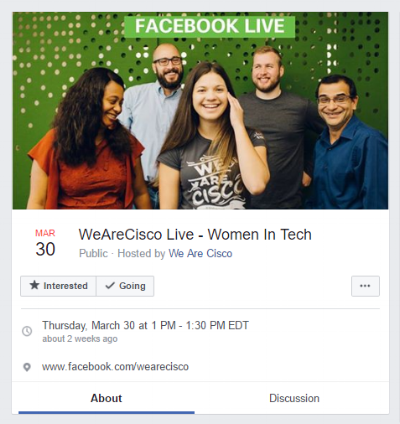The height and width of the screenshot is (424, 400).
Task: Select the About tab
Action: (x=106, y=398)
